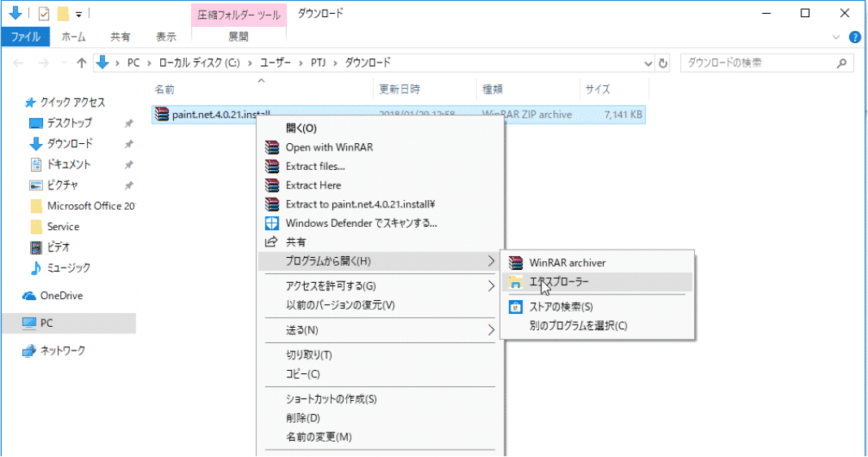Click the new folder quick access icon

click(63, 13)
